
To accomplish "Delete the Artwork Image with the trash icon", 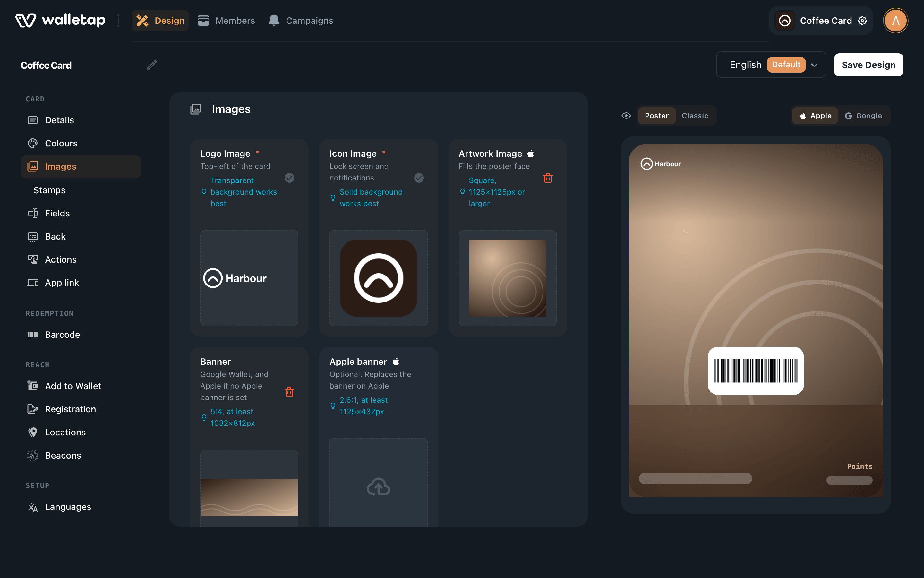I will [x=548, y=178].
